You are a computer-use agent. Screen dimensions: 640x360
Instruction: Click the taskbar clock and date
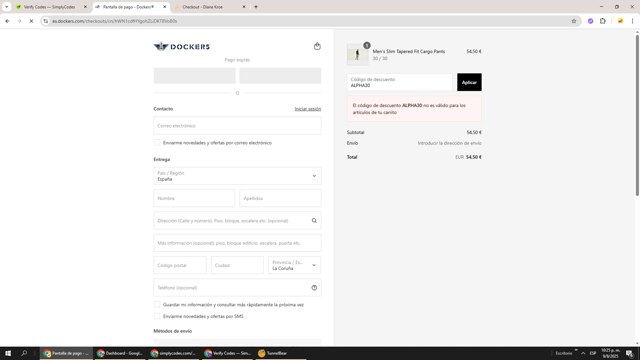point(610,353)
